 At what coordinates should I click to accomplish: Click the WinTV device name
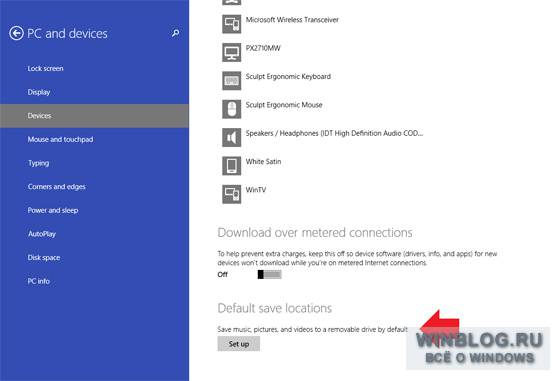tap(256, 190)
